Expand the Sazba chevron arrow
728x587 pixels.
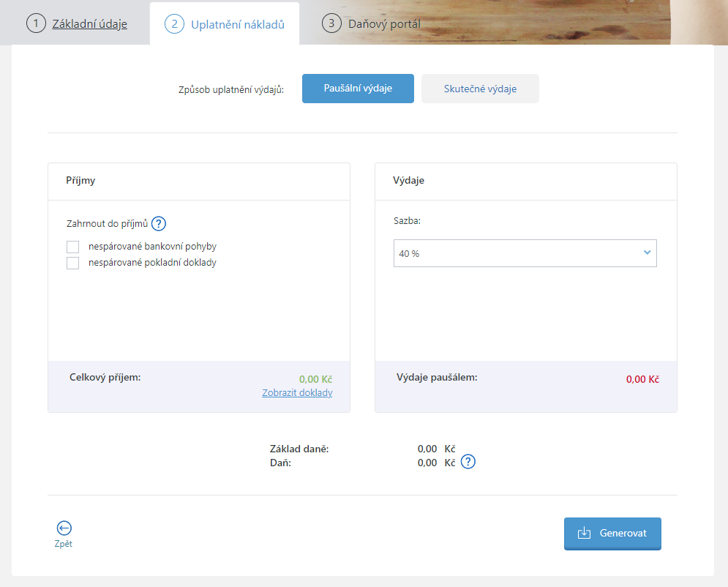click(648, 253)
